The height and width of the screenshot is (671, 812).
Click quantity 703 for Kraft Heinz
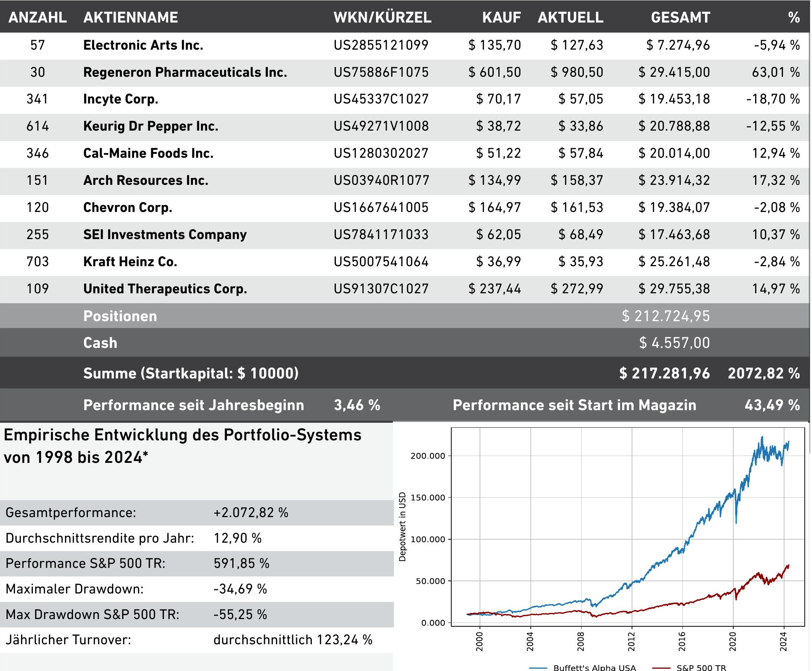coord(37,262)
